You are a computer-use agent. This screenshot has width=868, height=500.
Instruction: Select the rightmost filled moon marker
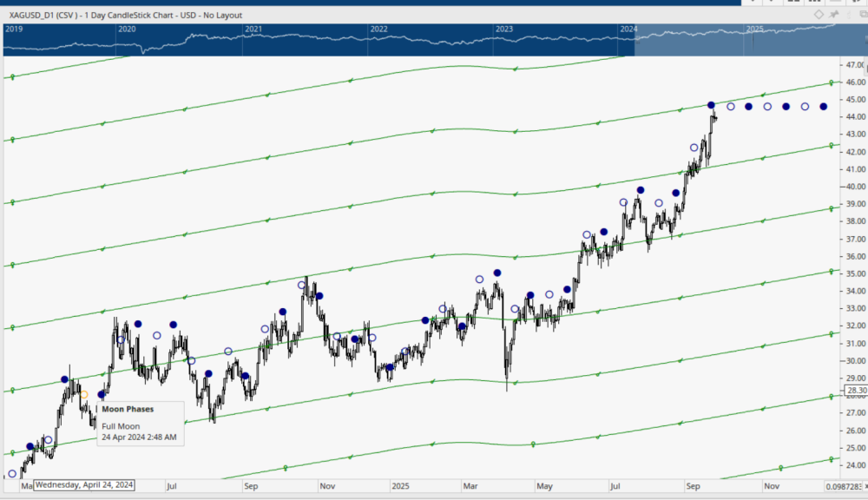coord(824,107)
